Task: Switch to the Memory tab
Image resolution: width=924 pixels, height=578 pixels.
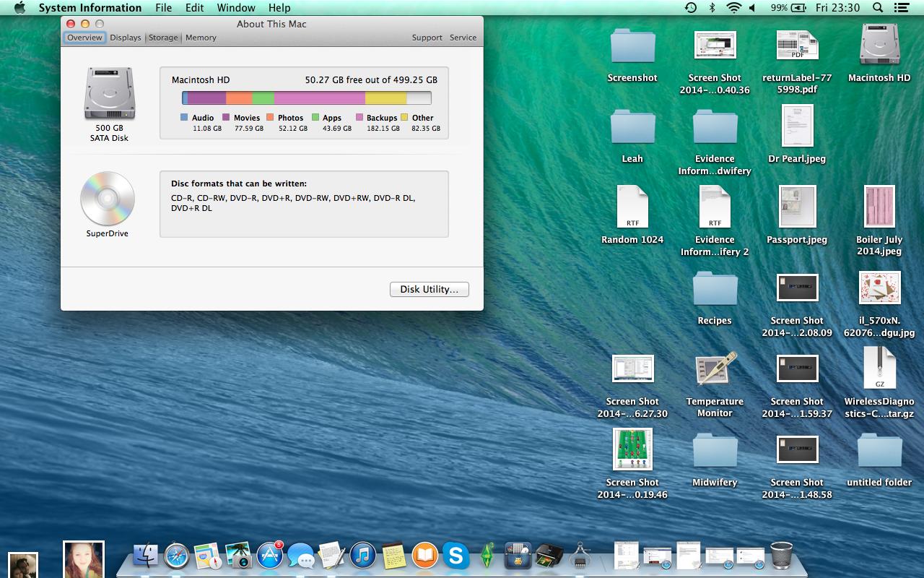Action: (x=201, y=38)
